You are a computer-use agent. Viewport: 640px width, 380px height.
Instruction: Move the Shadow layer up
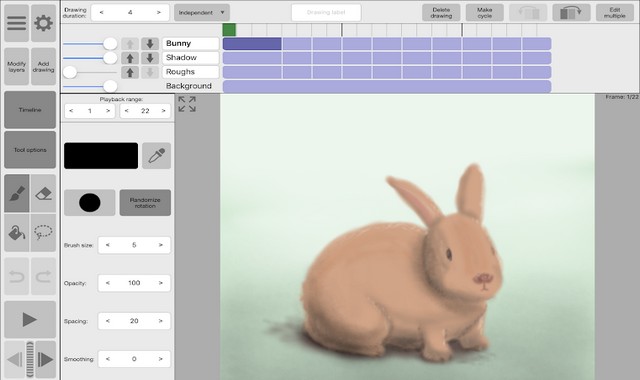point(130,58)
